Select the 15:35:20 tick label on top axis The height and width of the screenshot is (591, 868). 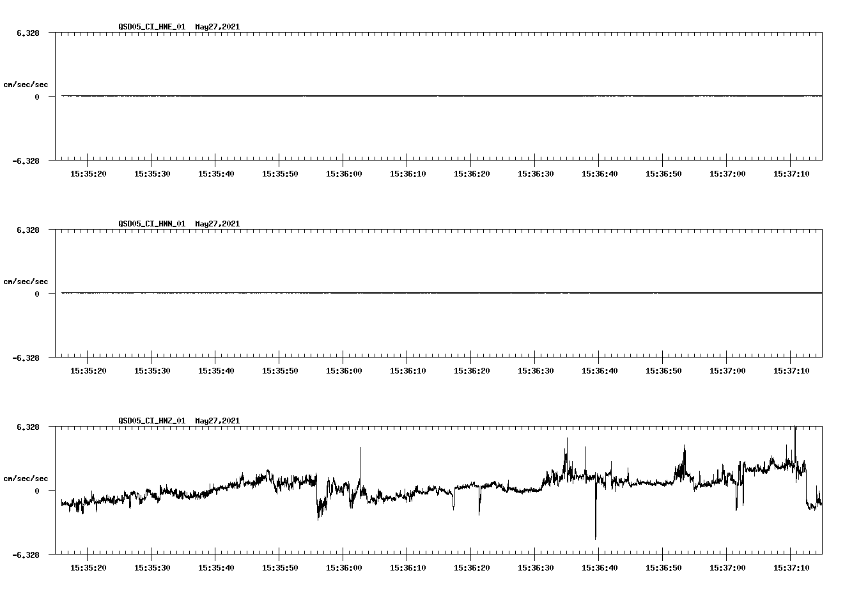(89, 173)
